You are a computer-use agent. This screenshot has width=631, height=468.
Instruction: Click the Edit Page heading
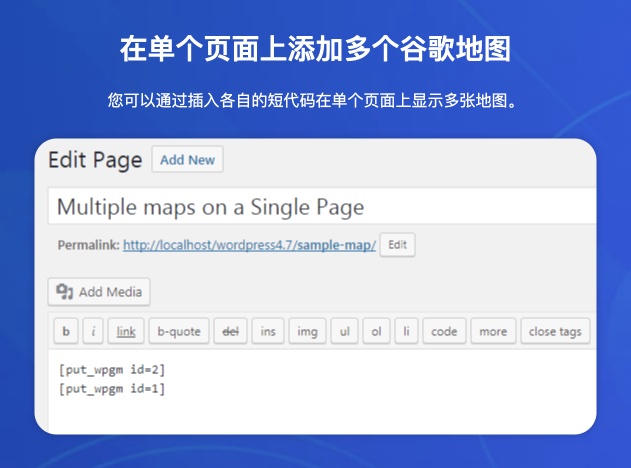click(95, 160)
